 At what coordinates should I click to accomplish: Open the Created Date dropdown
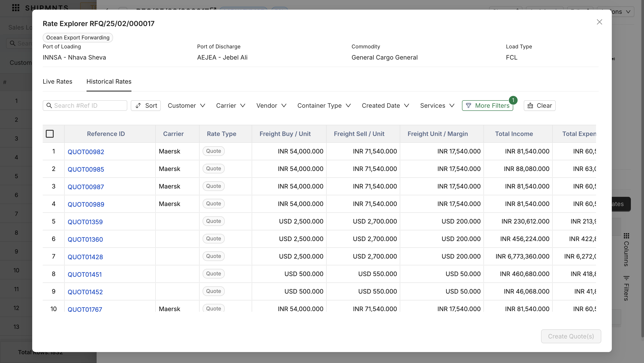(x=385, y=106)
